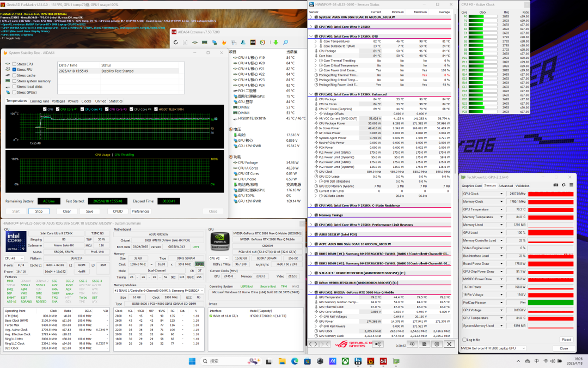Click the HWiNFO share network icon

[378, 344]
